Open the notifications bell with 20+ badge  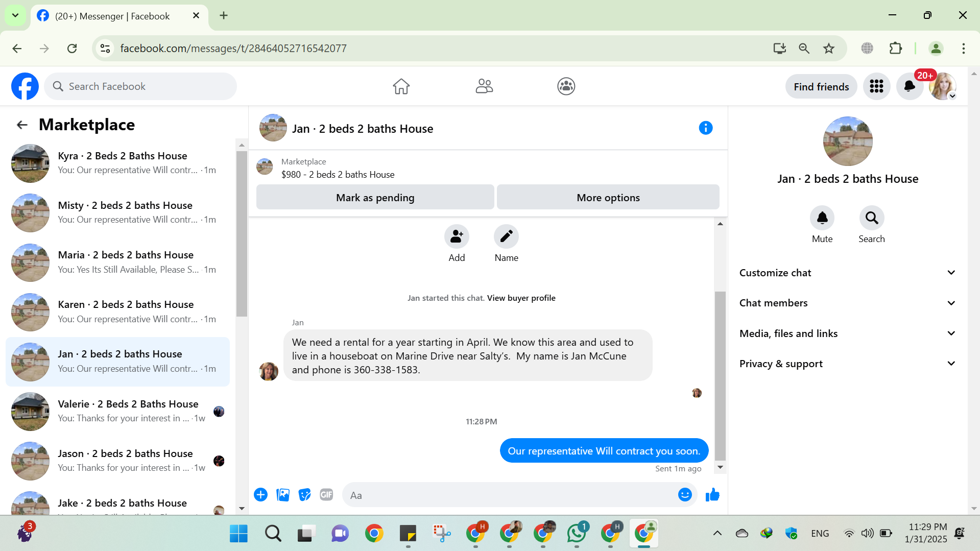(910, 86)
